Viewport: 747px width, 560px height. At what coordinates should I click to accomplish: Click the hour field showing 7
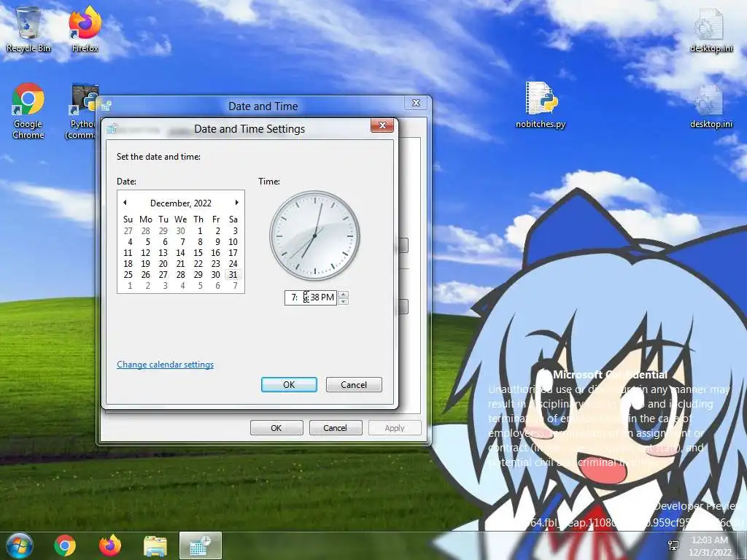293,297
